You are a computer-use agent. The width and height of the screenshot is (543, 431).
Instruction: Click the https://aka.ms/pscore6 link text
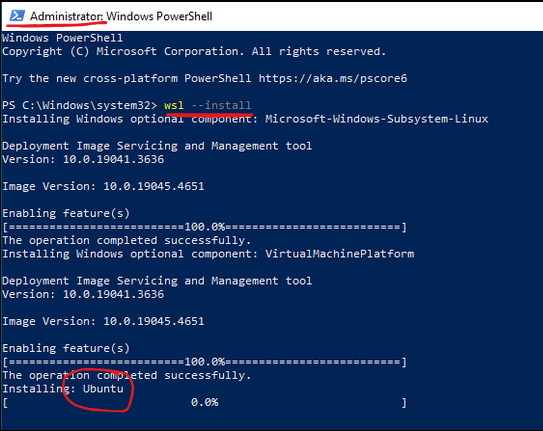point(333,78)
